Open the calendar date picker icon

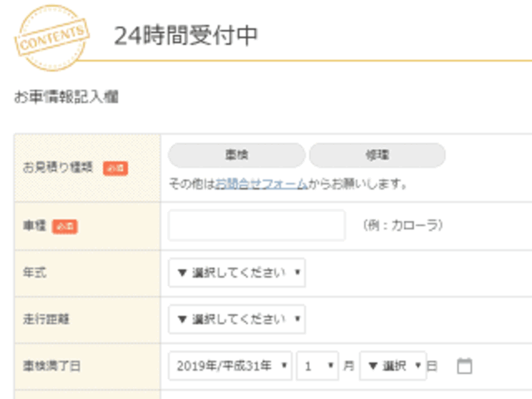coord(465,366)
